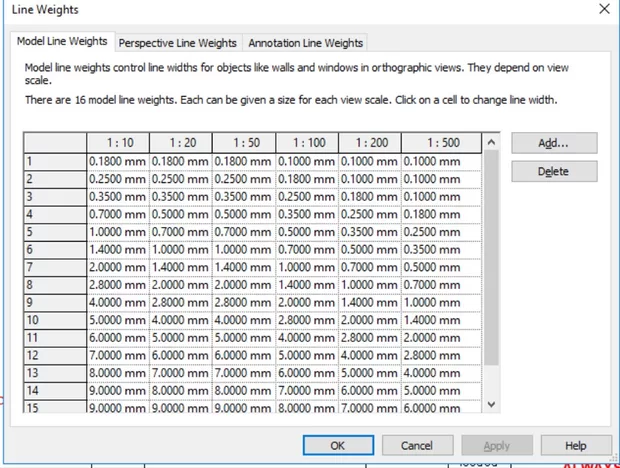Click the vertical scrollbar thumb

pyautogui.click(x=491, y=258)
